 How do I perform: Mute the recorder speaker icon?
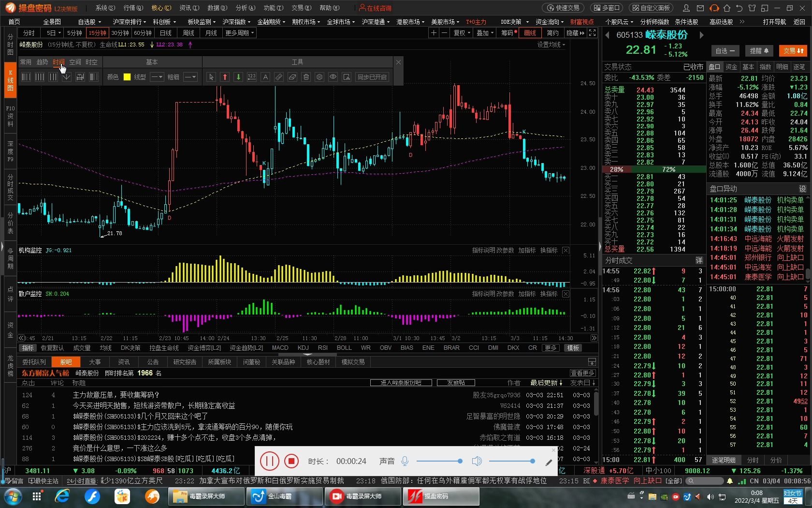(477, 461)
